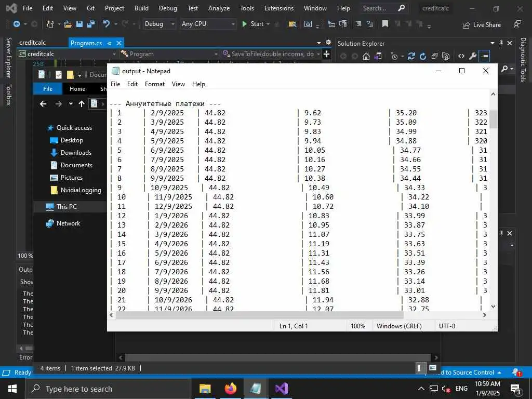
Task: Toggle the Preview Selected Items button in Solution Explorer
Action: point(484,56)
